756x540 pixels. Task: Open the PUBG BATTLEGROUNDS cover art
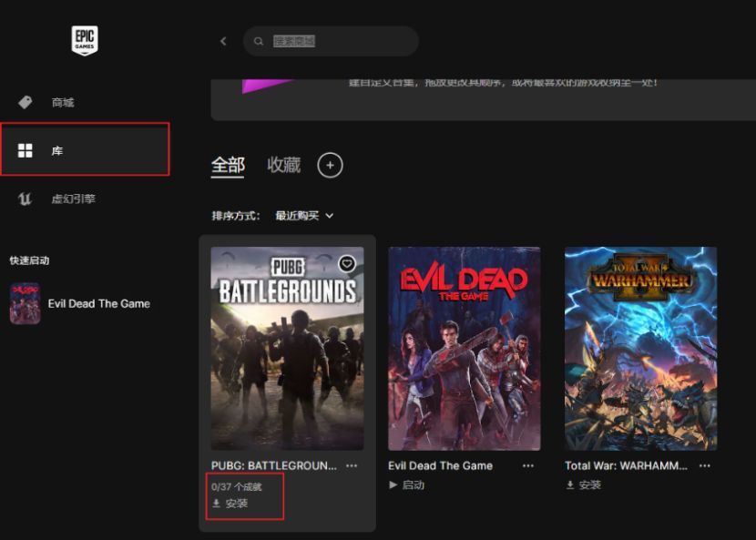tap(287, 349)
